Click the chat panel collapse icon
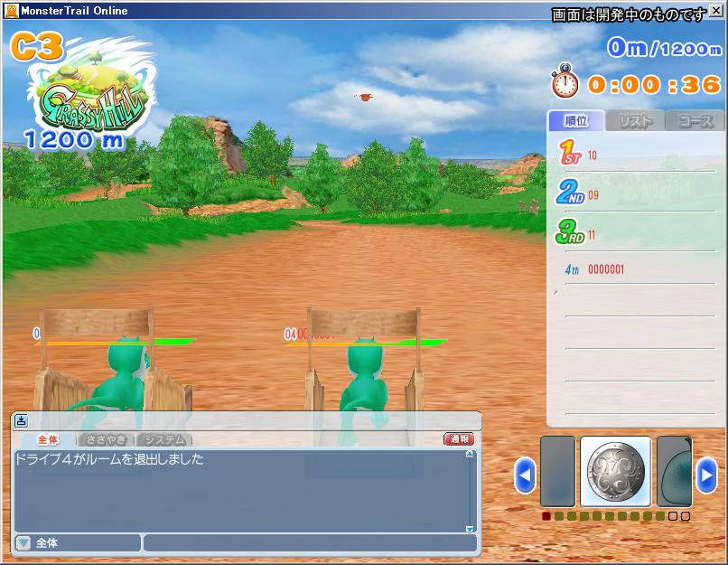 [x=22, y=421]
